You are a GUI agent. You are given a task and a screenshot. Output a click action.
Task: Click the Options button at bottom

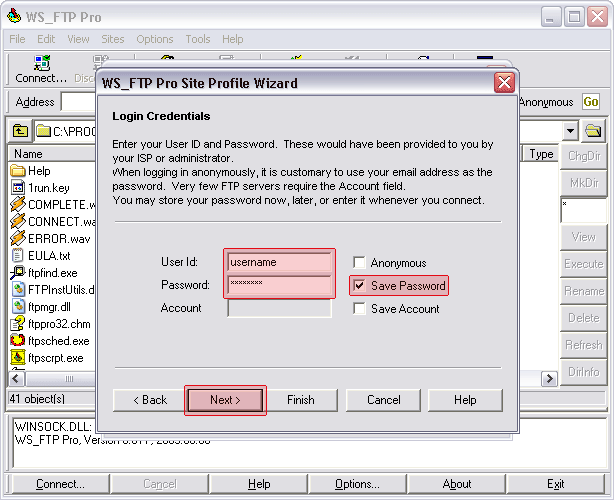coord(357,484)
